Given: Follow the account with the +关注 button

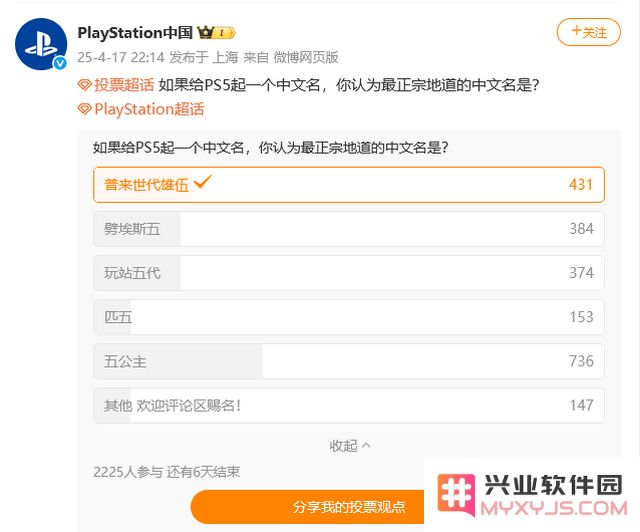Looking at the screenshot, I should 589,32.
